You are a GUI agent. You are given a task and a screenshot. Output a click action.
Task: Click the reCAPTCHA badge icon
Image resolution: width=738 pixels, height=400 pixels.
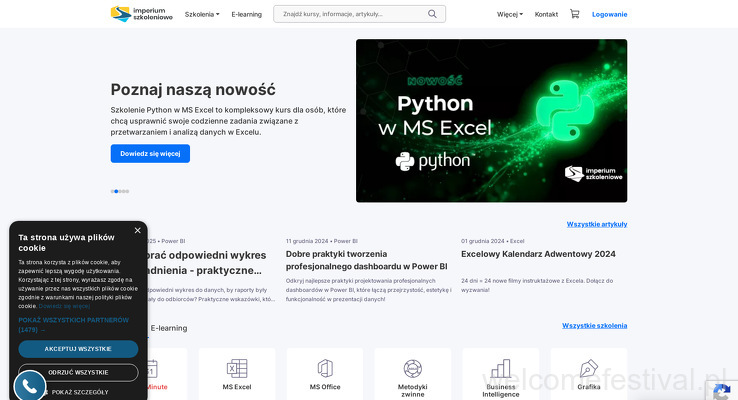click(x=722, y=391)
